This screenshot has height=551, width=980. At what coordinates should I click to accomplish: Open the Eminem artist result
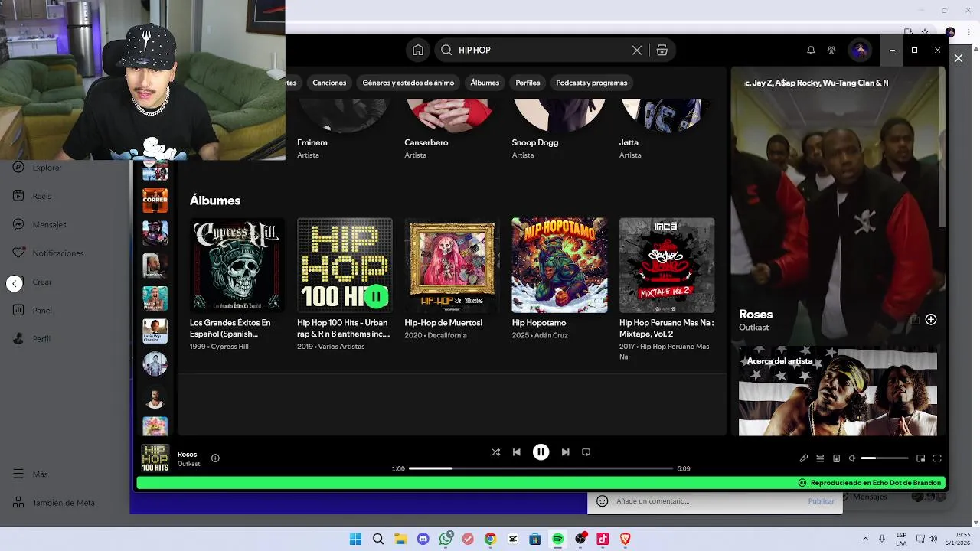click(345, 129)
